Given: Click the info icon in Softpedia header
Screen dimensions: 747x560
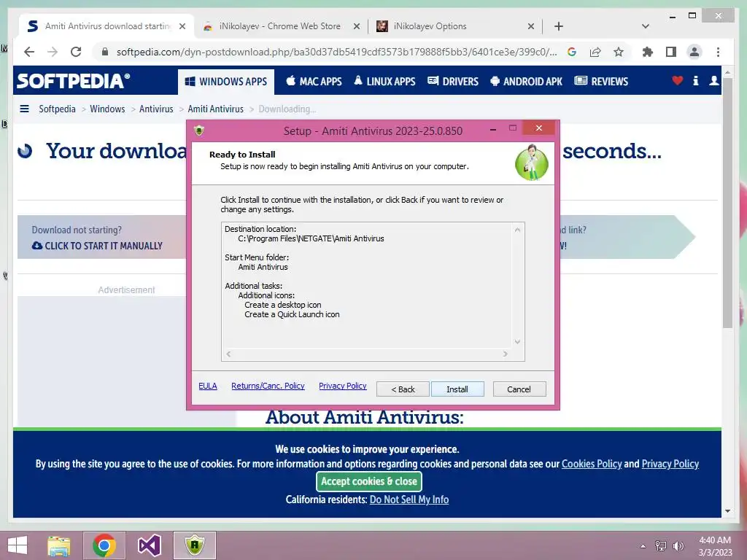Looking at the screenshot, I should [695, 80].
